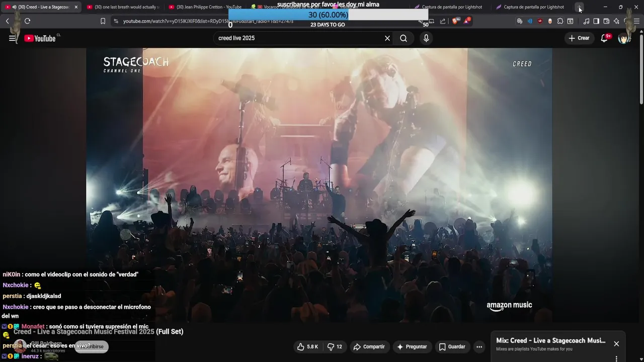Go to the YouTube home logo

click(x=40, y=38)
